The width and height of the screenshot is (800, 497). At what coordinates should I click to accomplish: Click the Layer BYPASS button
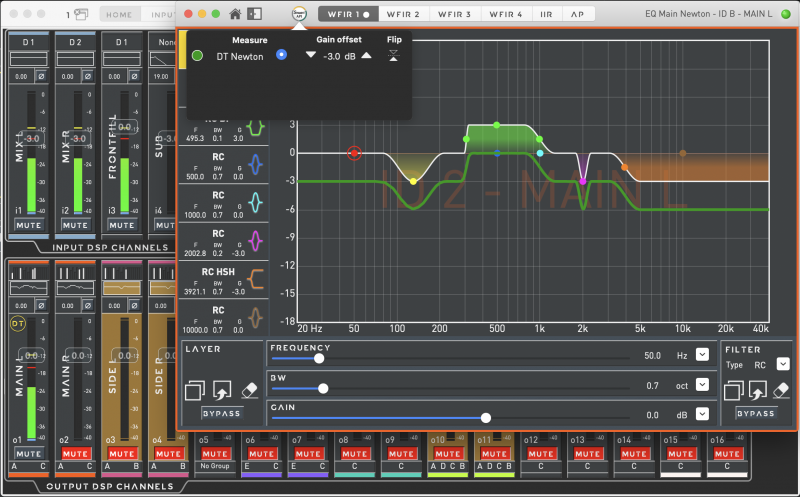[x=221, y=412]
